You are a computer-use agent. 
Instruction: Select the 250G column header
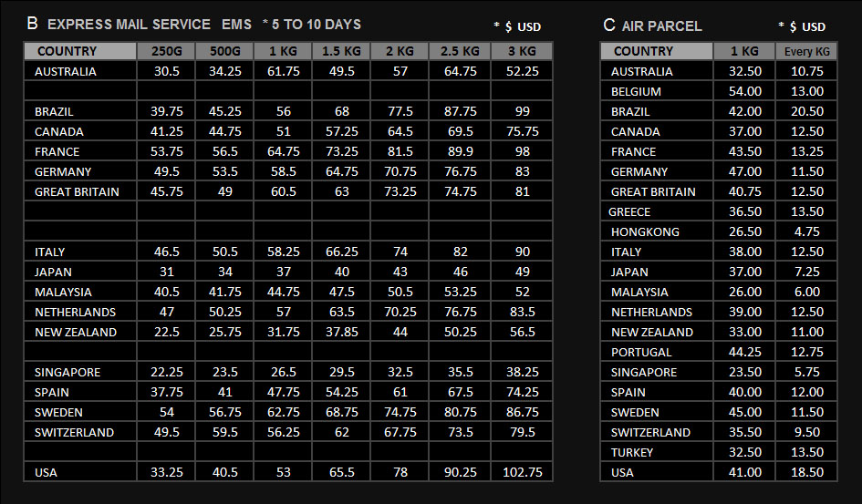tap(167, 51)
